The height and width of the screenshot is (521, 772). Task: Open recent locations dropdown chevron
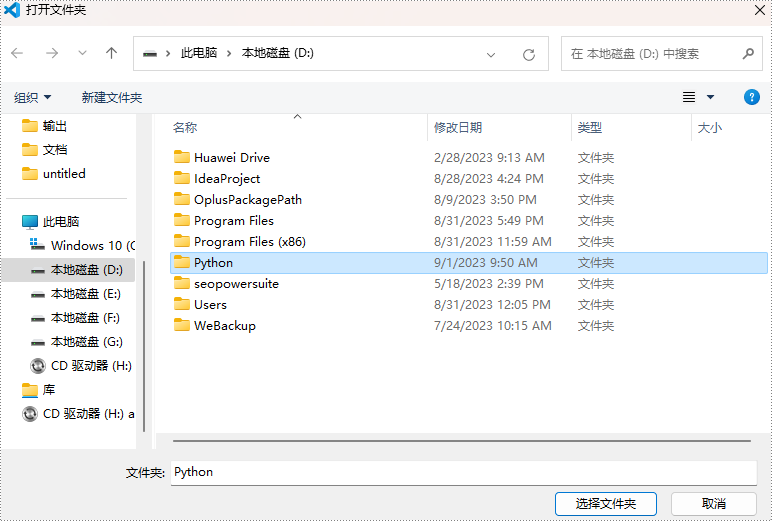[82, 53]
